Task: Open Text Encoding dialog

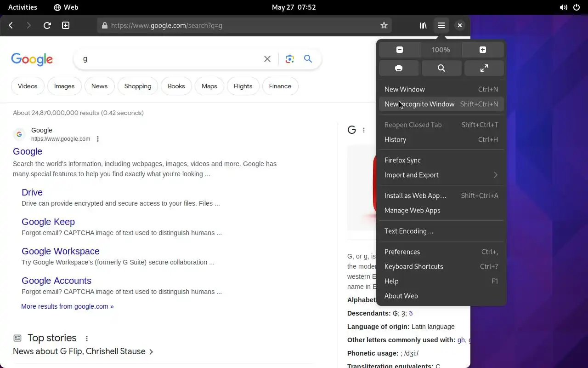Action: point(441,231)
